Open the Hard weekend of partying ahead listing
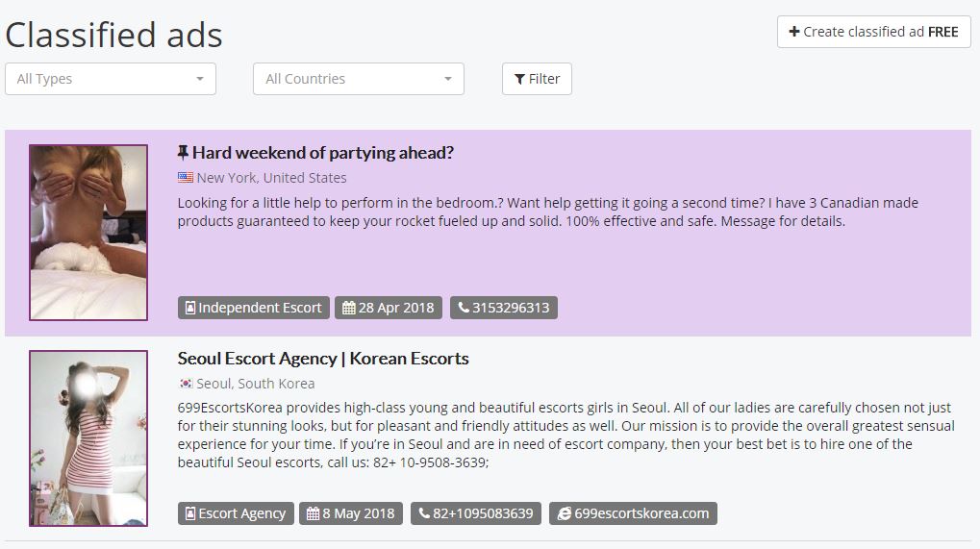 point(322,153)
